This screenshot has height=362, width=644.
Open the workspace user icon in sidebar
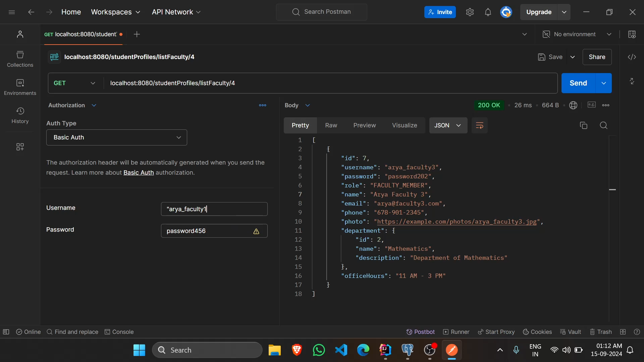point(20,34)
